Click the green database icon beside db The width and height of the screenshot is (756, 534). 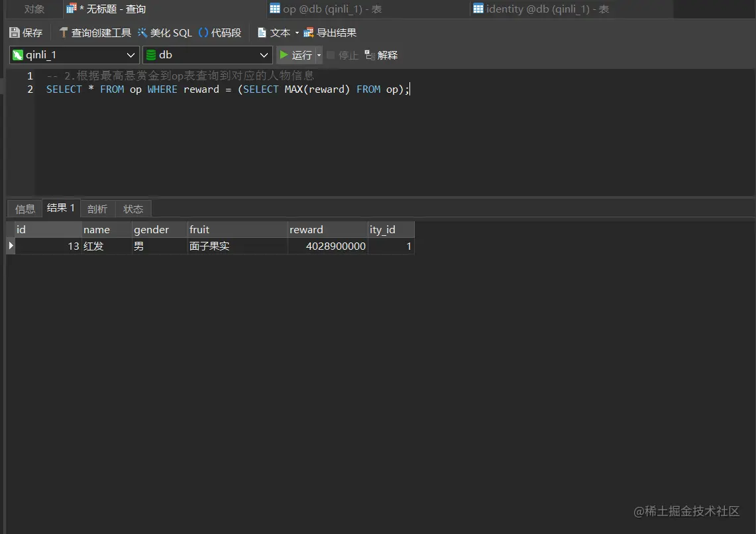pyautogui.click(x=151, y=55)
